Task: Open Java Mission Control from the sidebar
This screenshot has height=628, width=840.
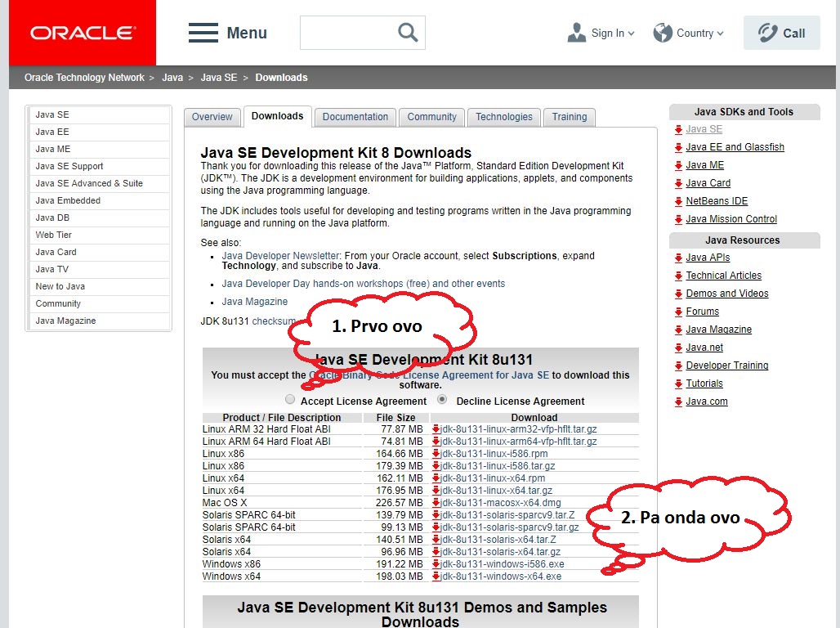Action: click(731, 218)
